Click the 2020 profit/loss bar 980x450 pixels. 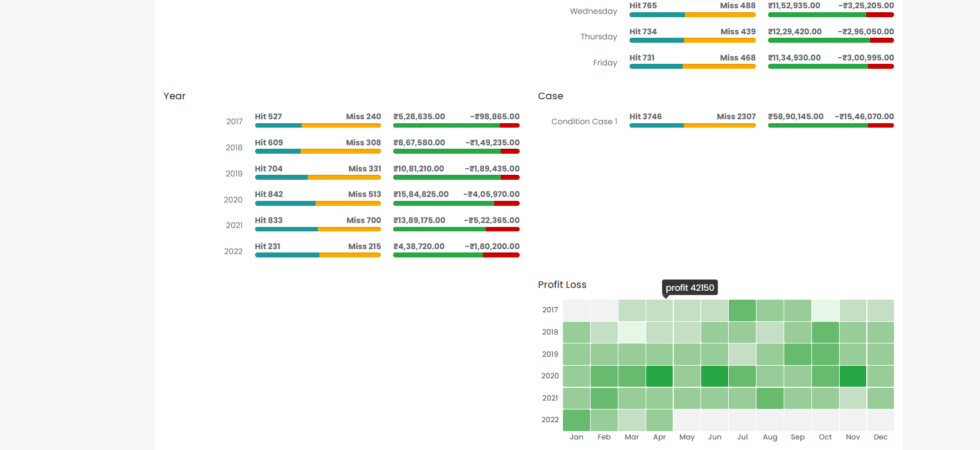456,204
